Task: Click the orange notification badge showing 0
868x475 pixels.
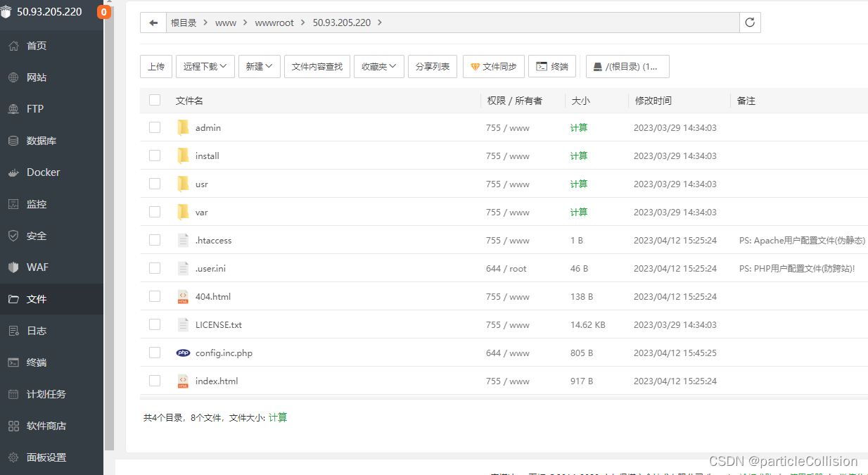Action: tap(104, 12)
